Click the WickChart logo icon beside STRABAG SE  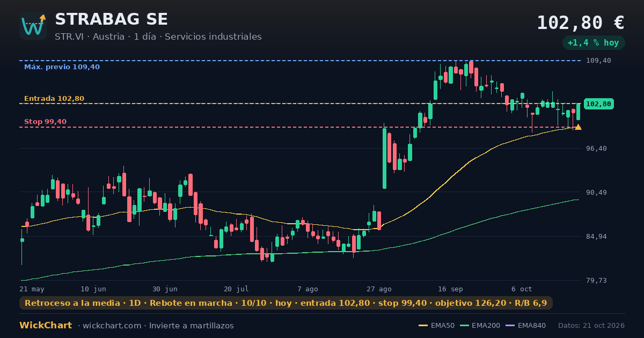tap(33, 26)
